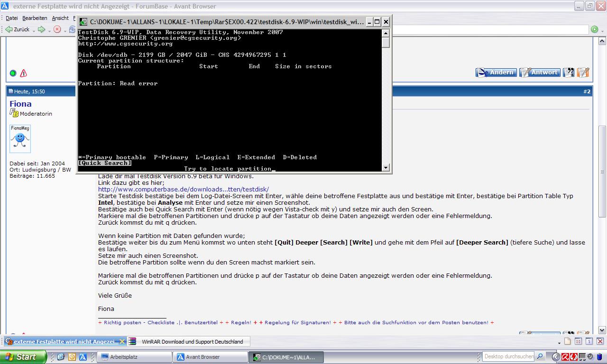Click the FB moderator badge icon

[14, 113]
